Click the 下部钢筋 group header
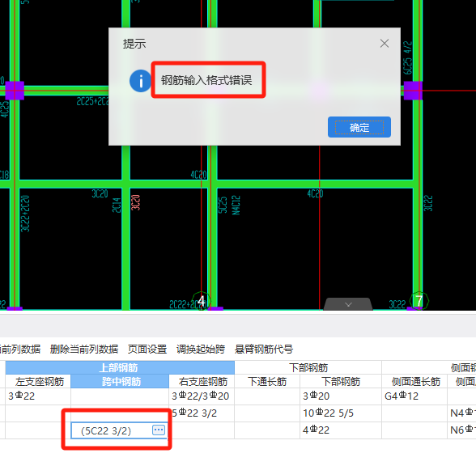476x466 pixels. (308, 367)
